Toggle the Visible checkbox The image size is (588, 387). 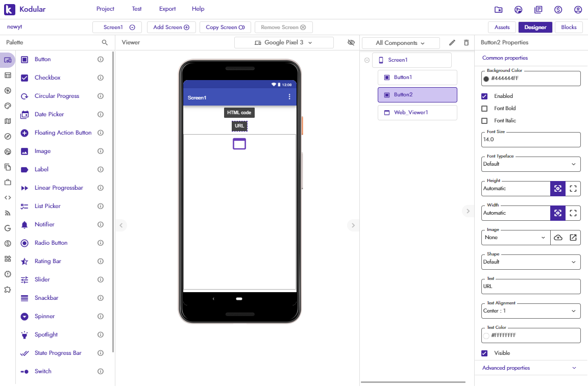coord(484,353)
